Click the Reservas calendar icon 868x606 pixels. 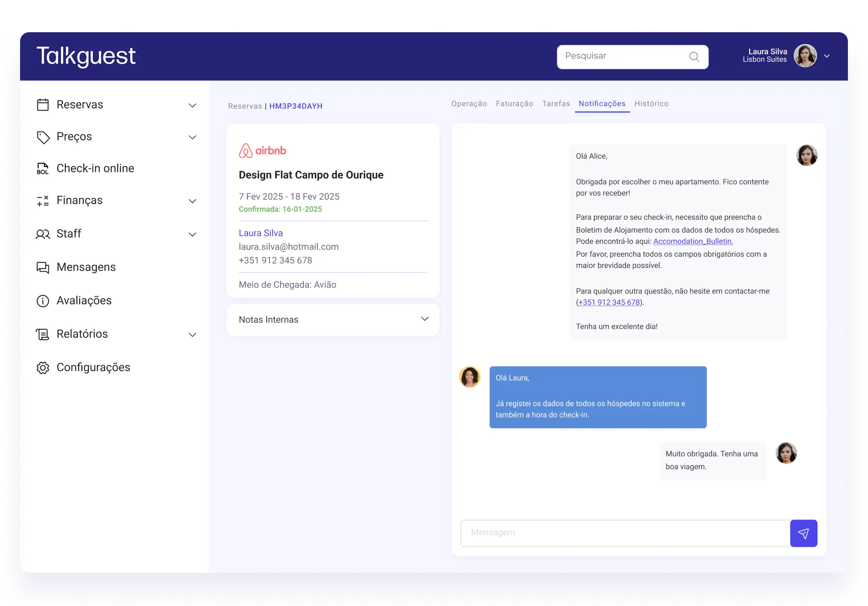tap(43, 105)
